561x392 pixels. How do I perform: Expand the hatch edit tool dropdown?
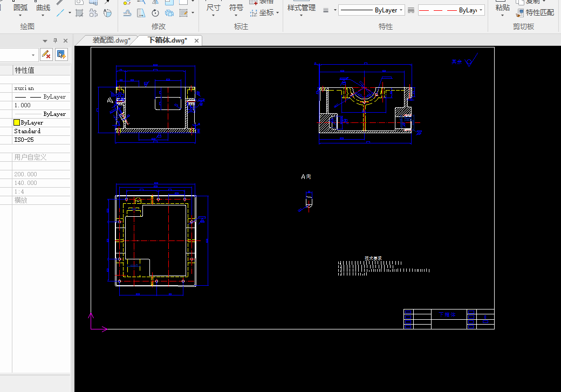click(193, 13)
